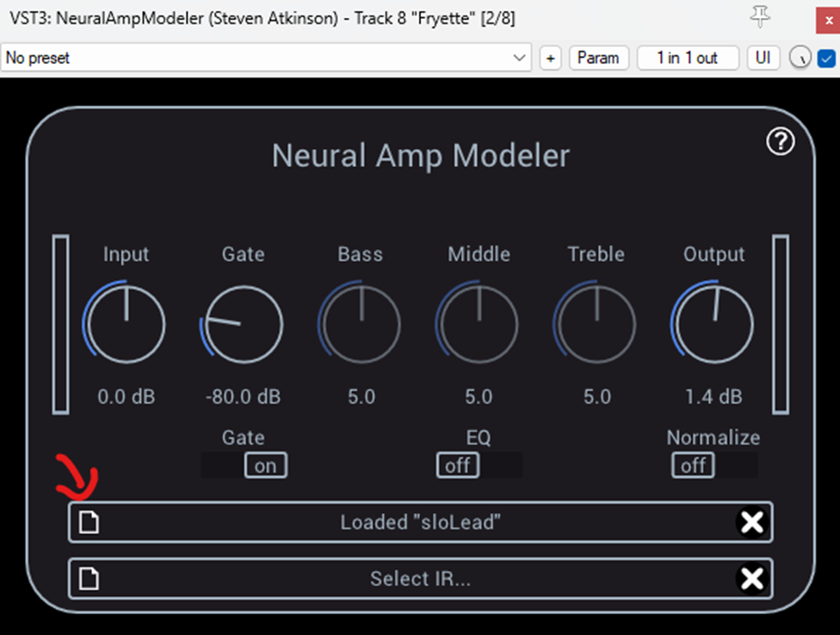Adjust the Output level knob
Viewport: 840px width, 635px height.
pyautogui.click(x=713, y=323)
